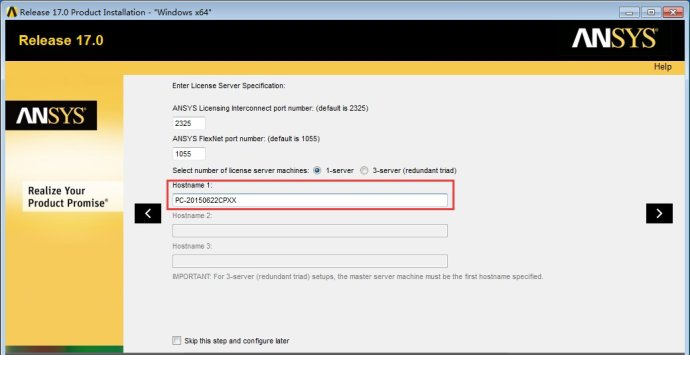This screenshot has height=369, width=690.
Task: Click the ANSYS title bar application icon
Action: click(11, 12)
